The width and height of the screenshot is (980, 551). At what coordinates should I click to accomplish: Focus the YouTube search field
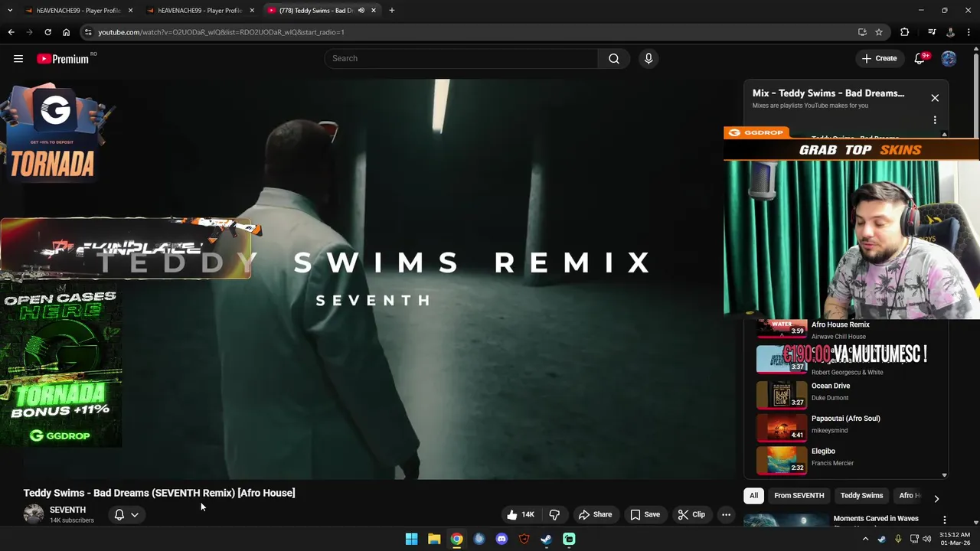[x=461, y=58]
